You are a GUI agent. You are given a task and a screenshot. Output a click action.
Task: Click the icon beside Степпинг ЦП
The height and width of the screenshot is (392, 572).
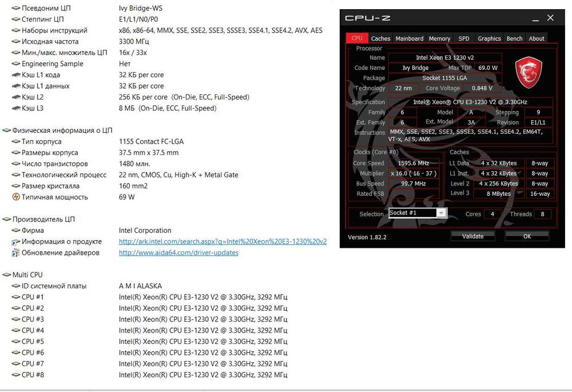click(16, 19)
